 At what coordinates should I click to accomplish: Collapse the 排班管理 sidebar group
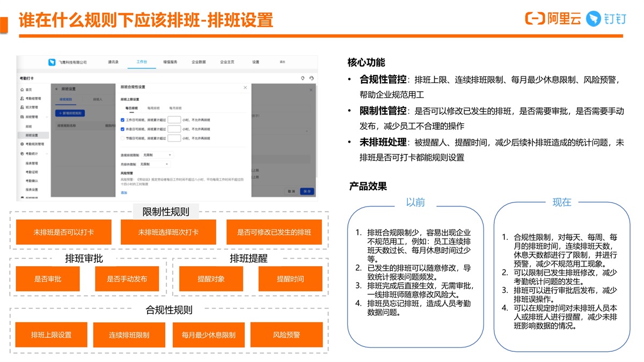pyautogui.click(x=47, y=116)
